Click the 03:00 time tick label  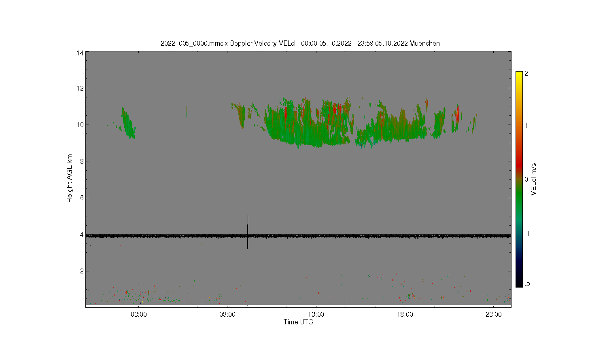click(x=139, y=314)
